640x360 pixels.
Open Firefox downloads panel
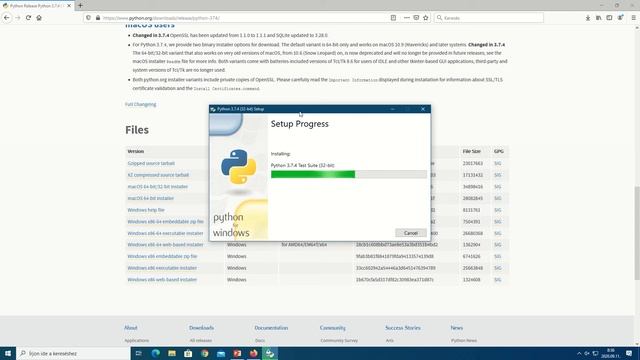coord(588,18)
